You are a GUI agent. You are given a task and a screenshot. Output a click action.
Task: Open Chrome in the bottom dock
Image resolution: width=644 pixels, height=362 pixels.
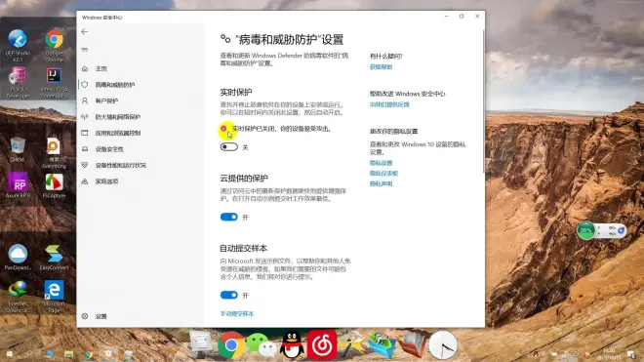point(231,345)
